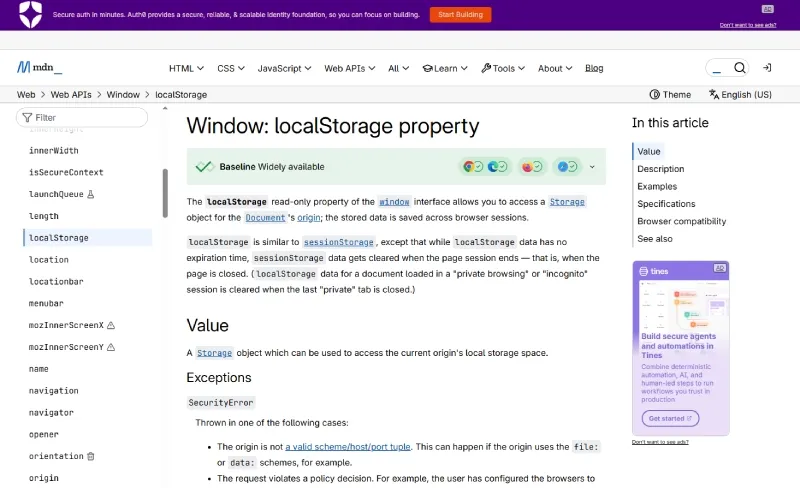
Task: Click the warning icon beside mozInnerScreenX
Action: (x=111, y=325)
